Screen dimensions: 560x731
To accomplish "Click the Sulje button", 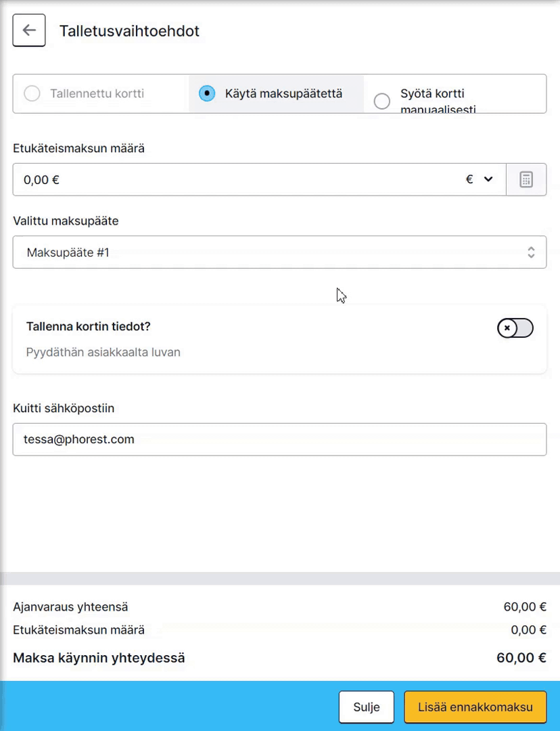I will [366, 707].
